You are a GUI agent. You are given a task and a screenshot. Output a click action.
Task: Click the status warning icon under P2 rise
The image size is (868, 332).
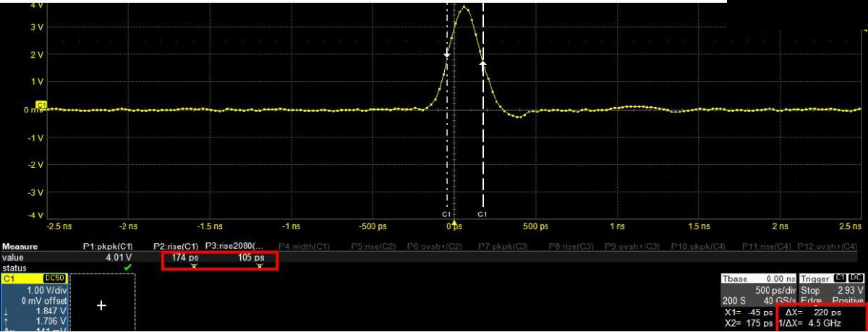(x=193, y=267)
